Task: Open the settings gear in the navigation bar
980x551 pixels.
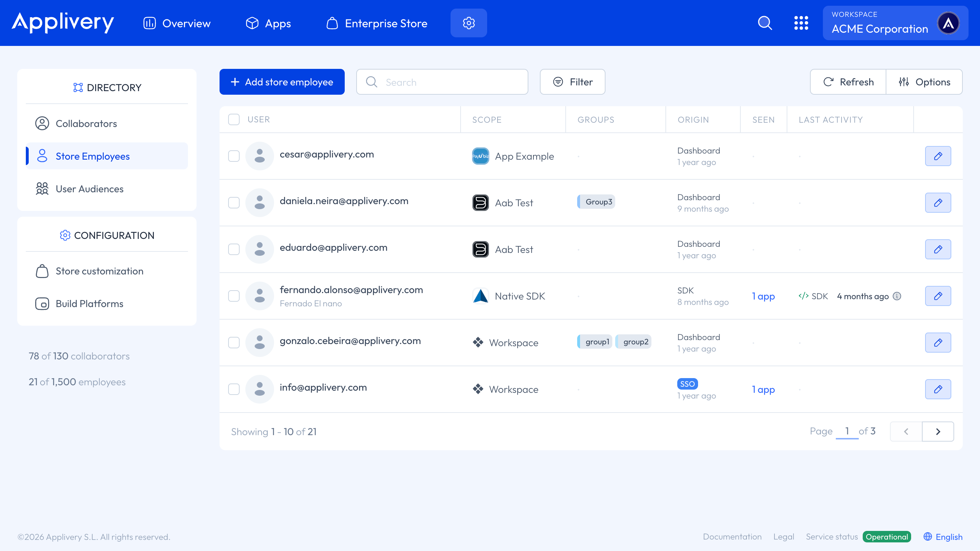Action: pos(468,23)
